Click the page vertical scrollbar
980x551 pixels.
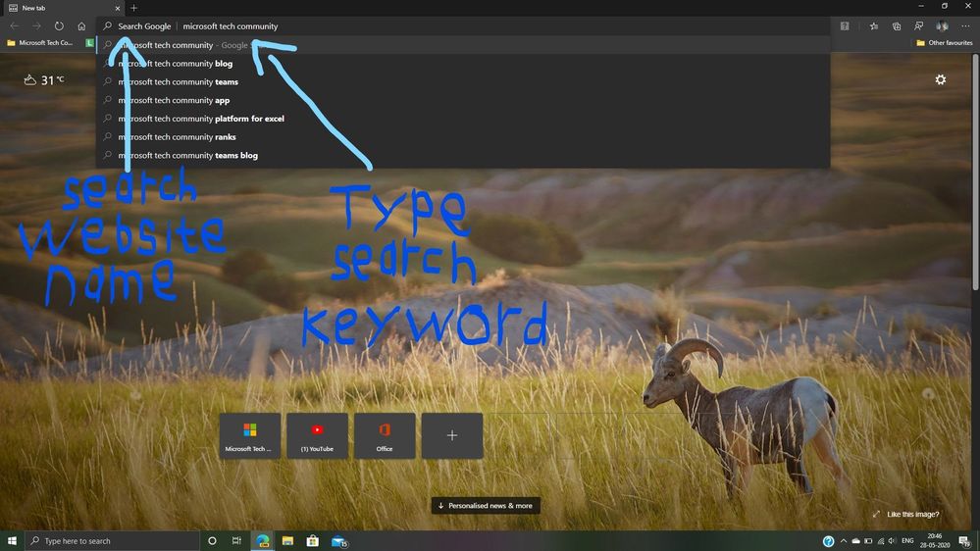pyautogui.click(x=975, y=172)
